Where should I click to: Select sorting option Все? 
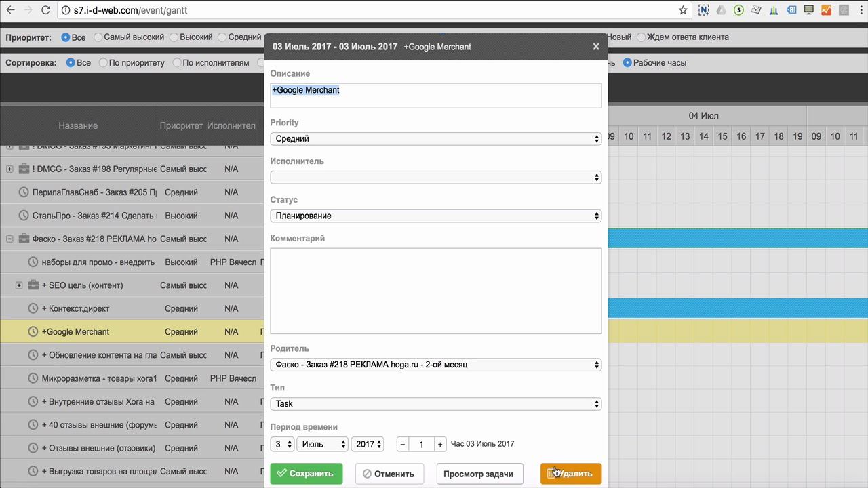(x=71, y=62)
